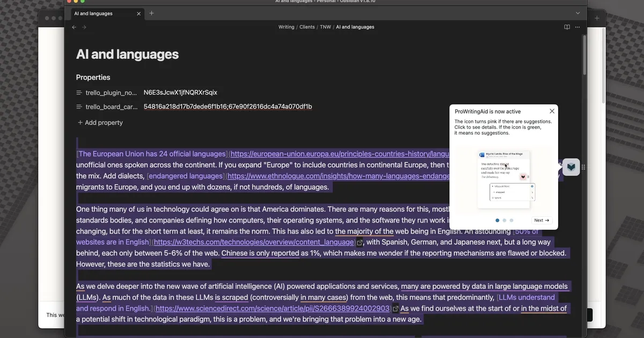Click plus button in background window
This screenshot has height=338, width=644.
(597, 18)
